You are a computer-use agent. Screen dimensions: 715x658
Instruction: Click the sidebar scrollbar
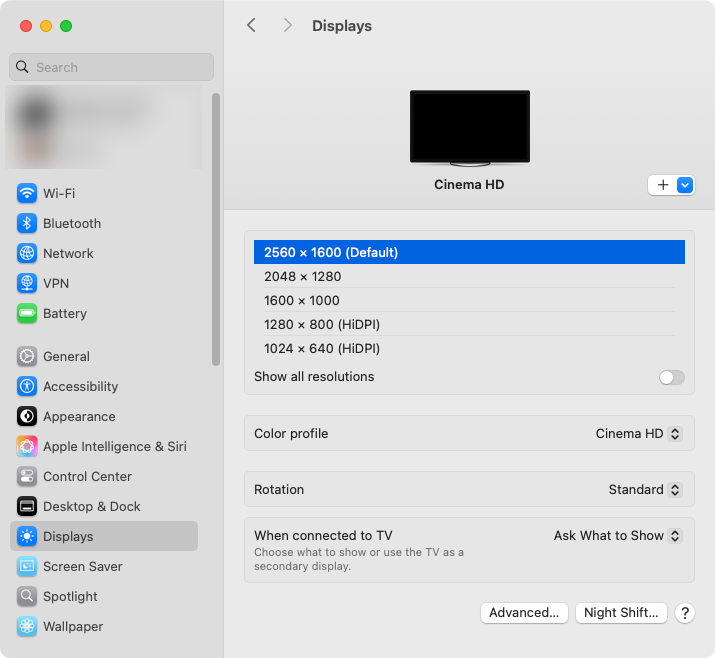(x=216, y=229)
